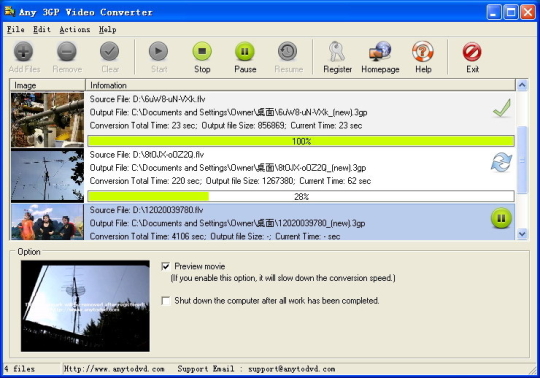Open the Actions menu

(75, 30)
